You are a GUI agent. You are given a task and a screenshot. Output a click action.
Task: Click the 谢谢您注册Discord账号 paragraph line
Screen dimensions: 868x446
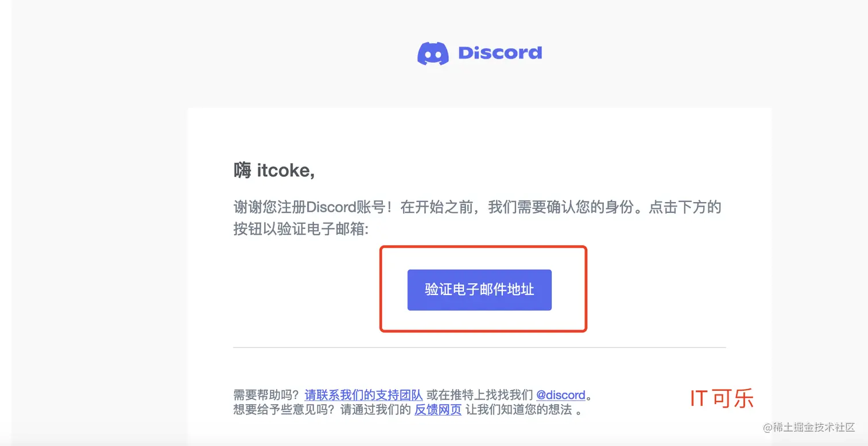click(477, 207)
